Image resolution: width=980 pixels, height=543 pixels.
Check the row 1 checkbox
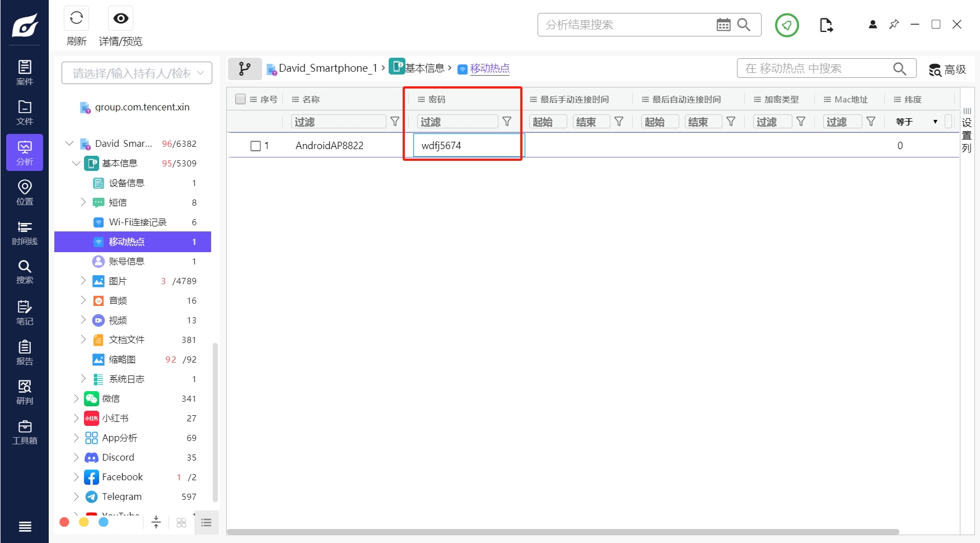[x=255, y=146]
